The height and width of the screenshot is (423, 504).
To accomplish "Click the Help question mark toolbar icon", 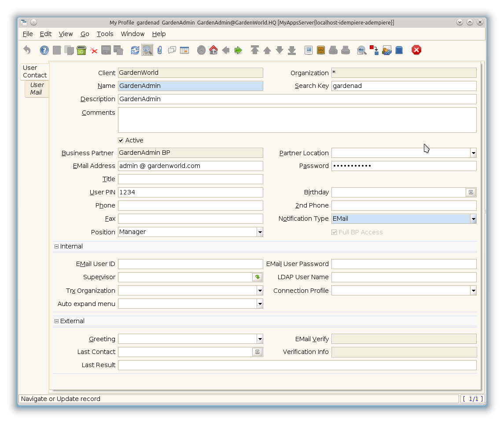I will click(x=44, y=50).
